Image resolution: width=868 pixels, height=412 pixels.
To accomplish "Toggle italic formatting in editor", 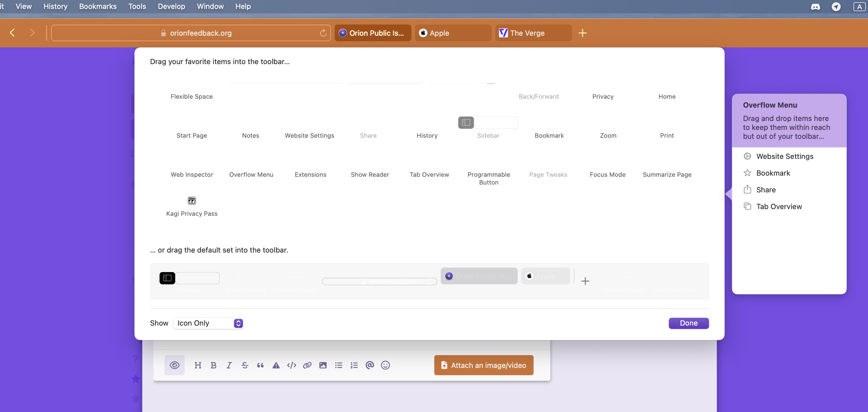I will point(229,365).
